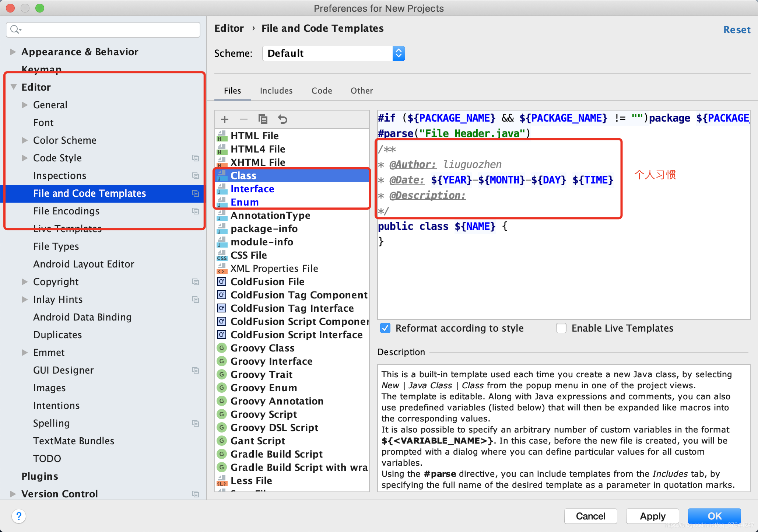This screenshot has height=532, width=758.
Task: Click project-level icon next to Inlay Hints
Action: [196, 300]
